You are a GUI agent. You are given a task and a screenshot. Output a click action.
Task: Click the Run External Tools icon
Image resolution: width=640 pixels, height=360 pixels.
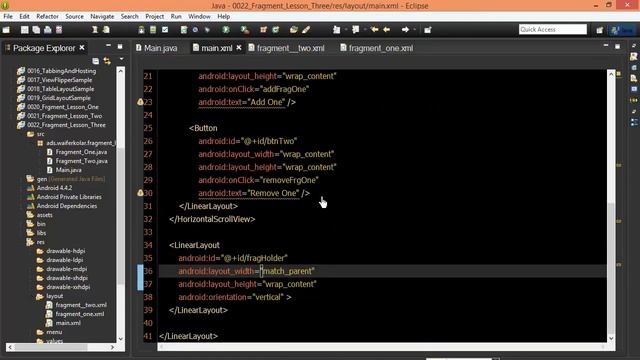[x=245, y=30]
